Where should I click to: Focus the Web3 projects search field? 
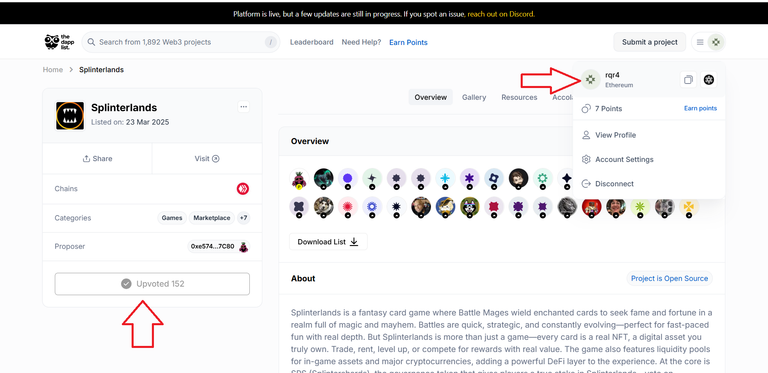coord(181,42)
